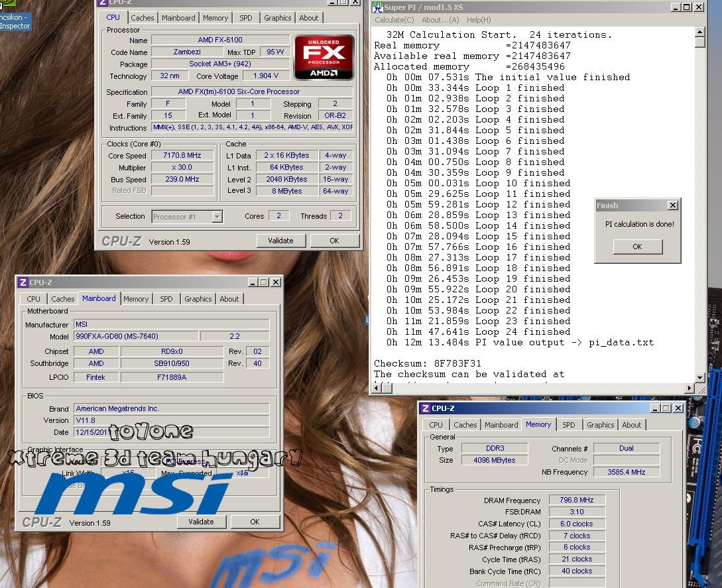Open the About menu in Super PI
The width and height of the screenshot is (722, 588).
(440, 20)
